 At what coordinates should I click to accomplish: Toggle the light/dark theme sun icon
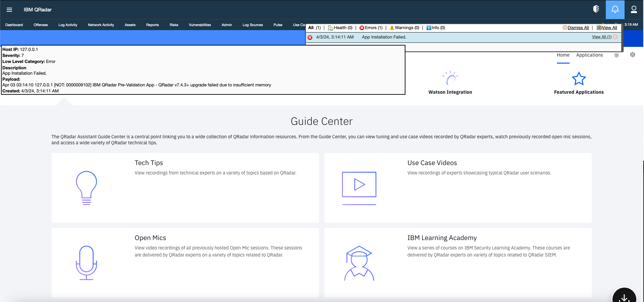click(616, 56)
